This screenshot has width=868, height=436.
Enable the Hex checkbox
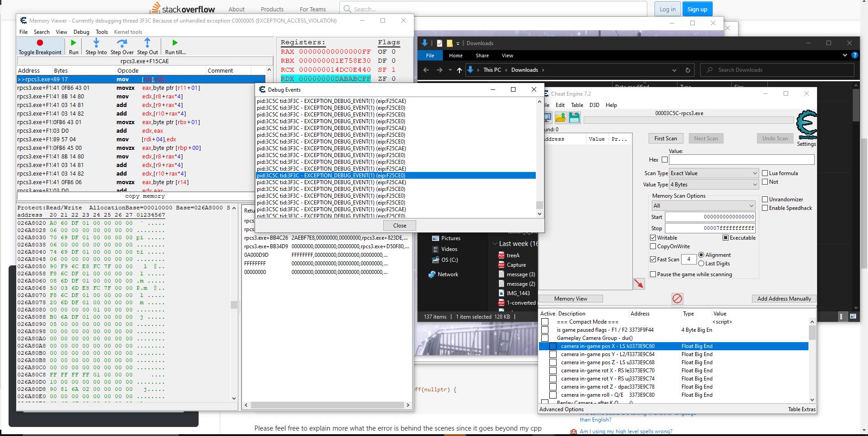coord(664,160)
